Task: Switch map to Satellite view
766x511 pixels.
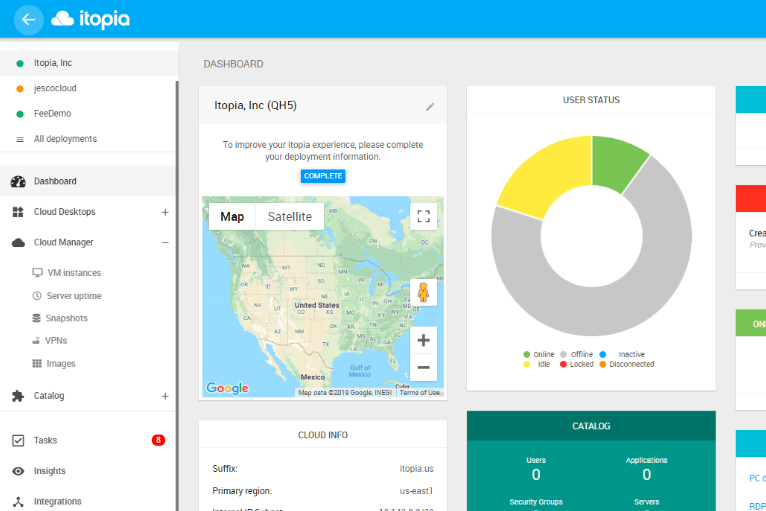Action: [290, 216]
